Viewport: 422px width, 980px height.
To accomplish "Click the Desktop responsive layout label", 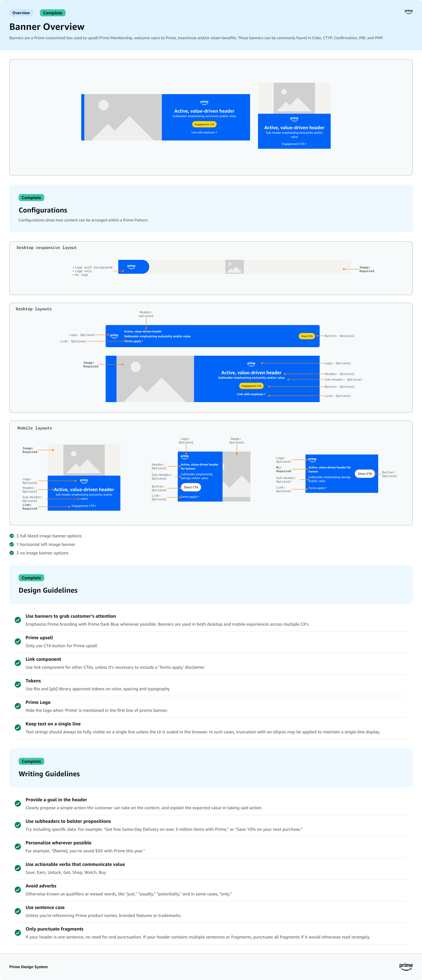I will (x=47, y=248).
